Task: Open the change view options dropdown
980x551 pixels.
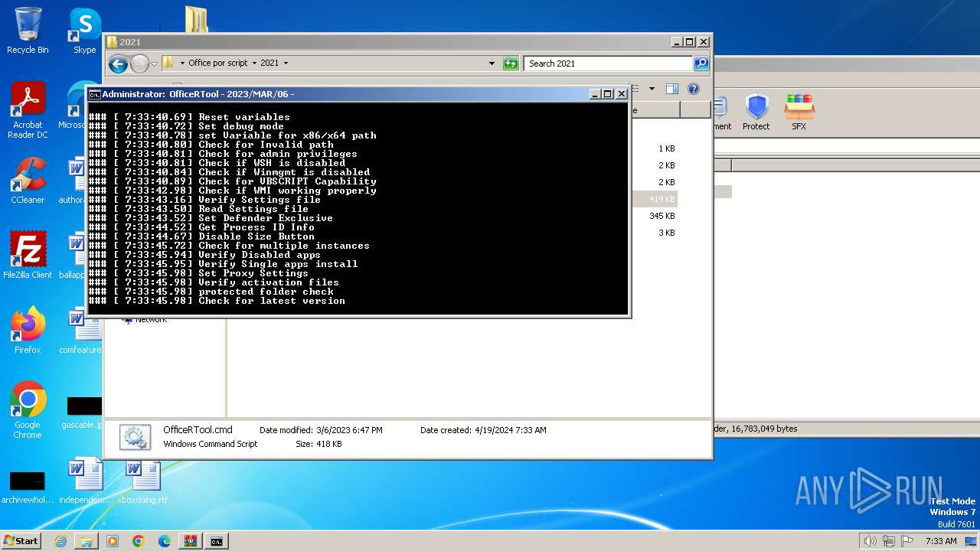Action: point(652,89)
